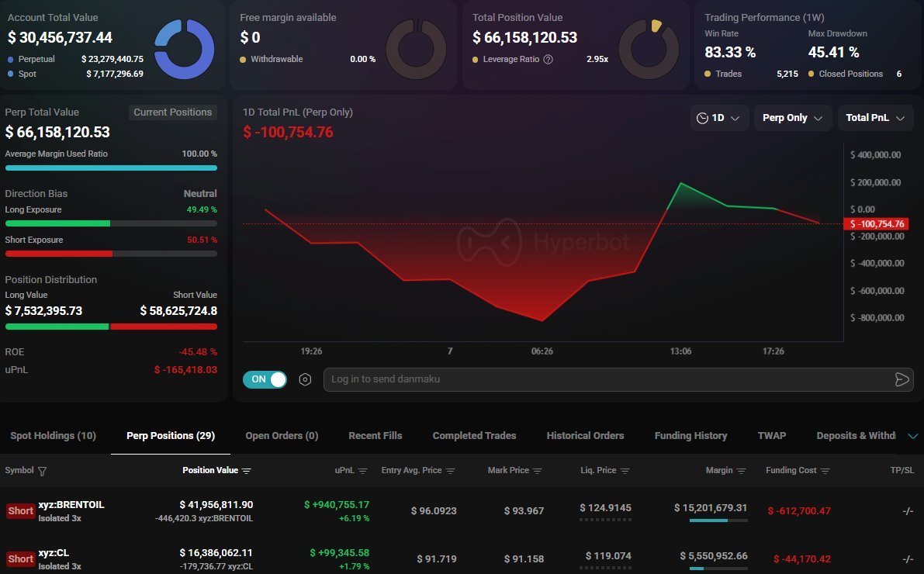Click the Total Position Value donut chart
Image resolution: width=924 pixels, height=574 pixels.
click(x=649, y=49)
